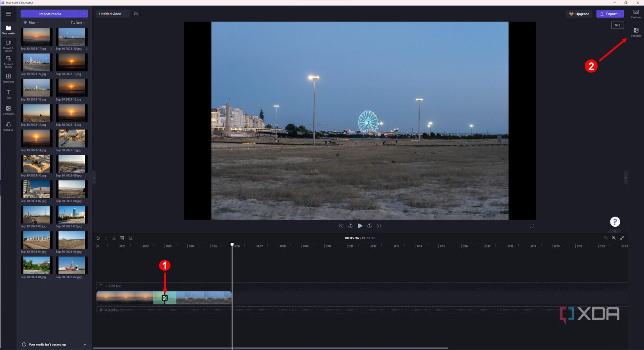
Task: Undo the last action
Action: (98, 238)
